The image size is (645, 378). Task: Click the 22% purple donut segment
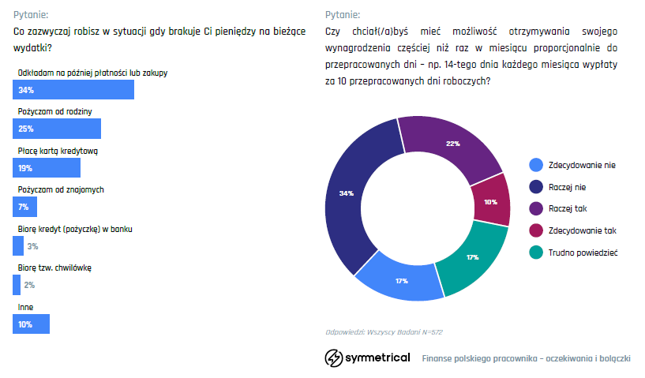pyautogui.click(x=453, y=144)
